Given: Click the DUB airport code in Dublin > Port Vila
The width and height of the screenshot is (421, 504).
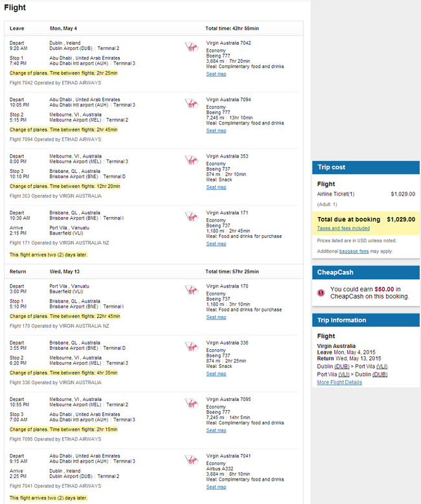Looking at the screenshot, I should 341,367.
